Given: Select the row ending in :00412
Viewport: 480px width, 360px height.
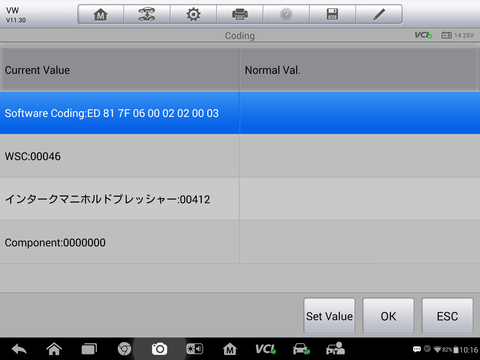Looking at the screenshot, I should [x=240, y=199].
